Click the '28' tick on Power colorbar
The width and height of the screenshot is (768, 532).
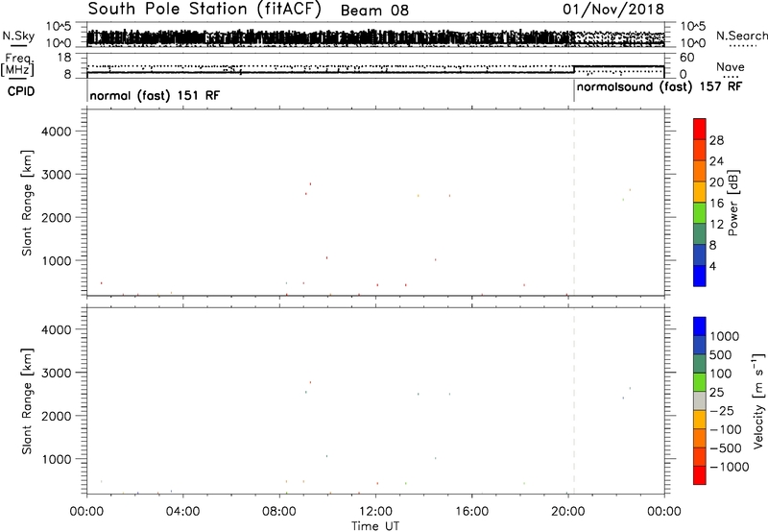click(716, 140)
